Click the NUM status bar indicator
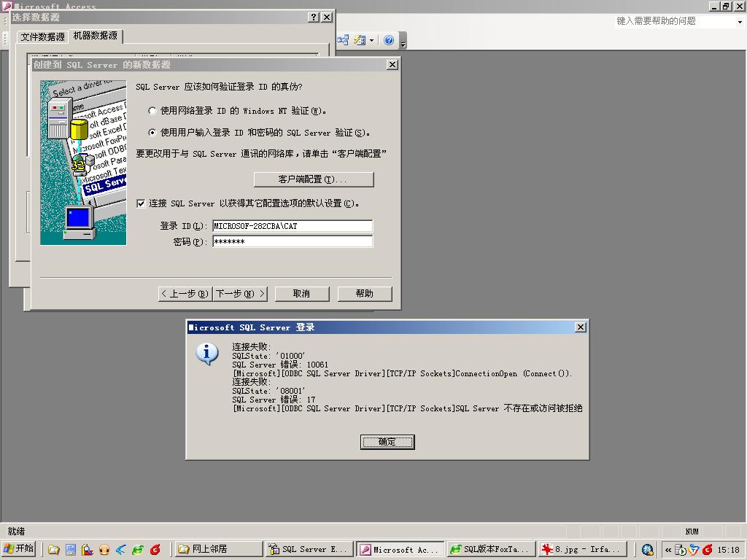 (x=692, y=532)
